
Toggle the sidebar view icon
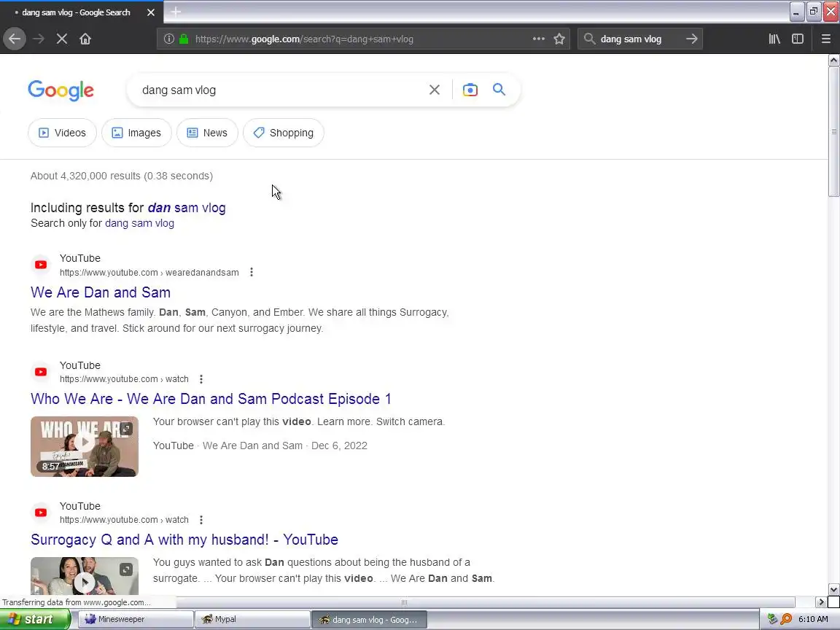[798, 39]
